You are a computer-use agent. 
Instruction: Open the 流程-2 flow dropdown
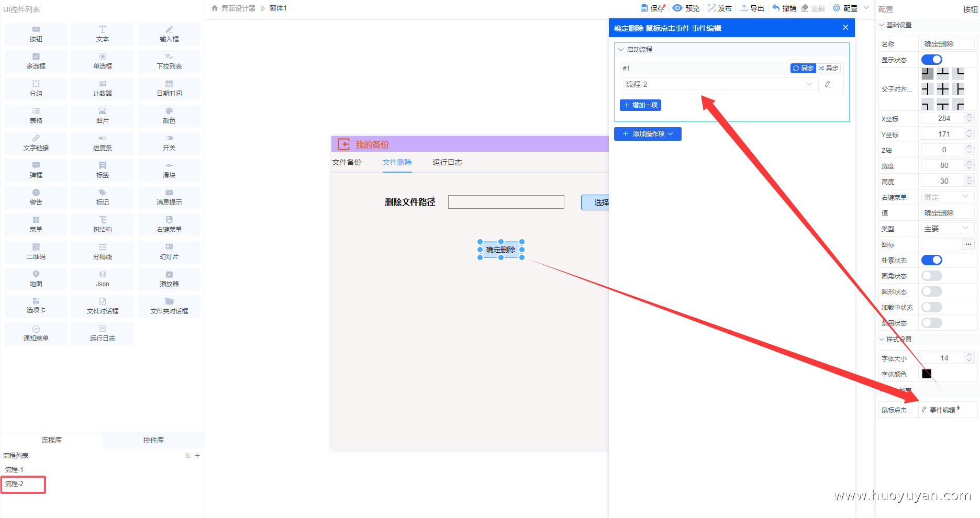(x=720, y=84)
